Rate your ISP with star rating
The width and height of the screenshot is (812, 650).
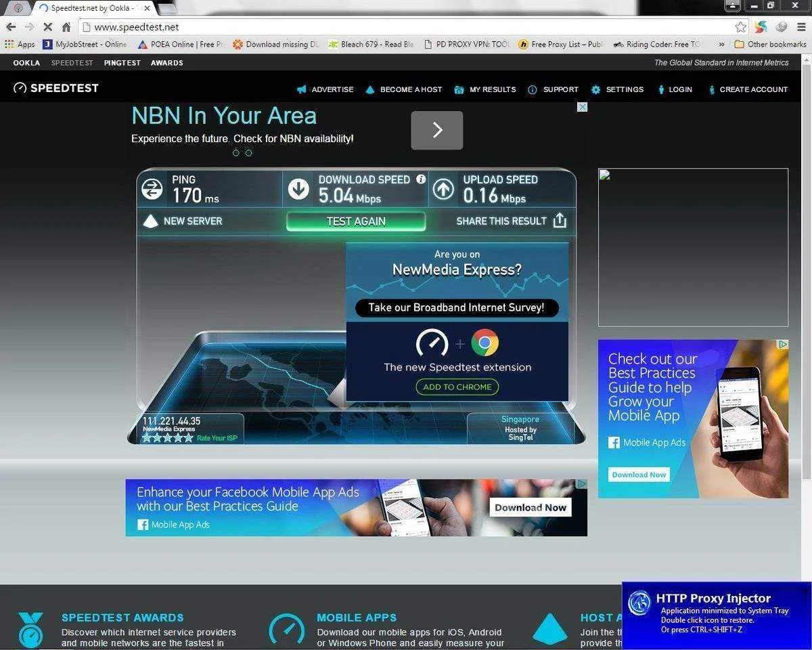(167, 438)
